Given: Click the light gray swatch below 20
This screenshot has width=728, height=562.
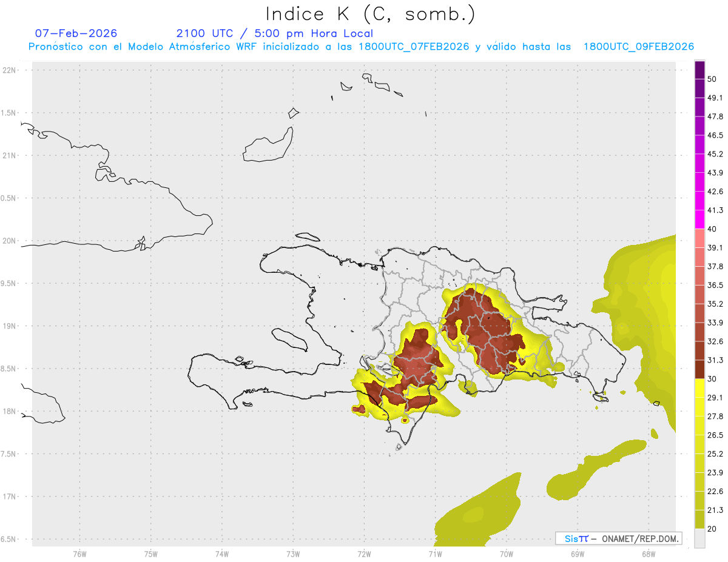Looking at the screenshot, I should coord(700,538).
